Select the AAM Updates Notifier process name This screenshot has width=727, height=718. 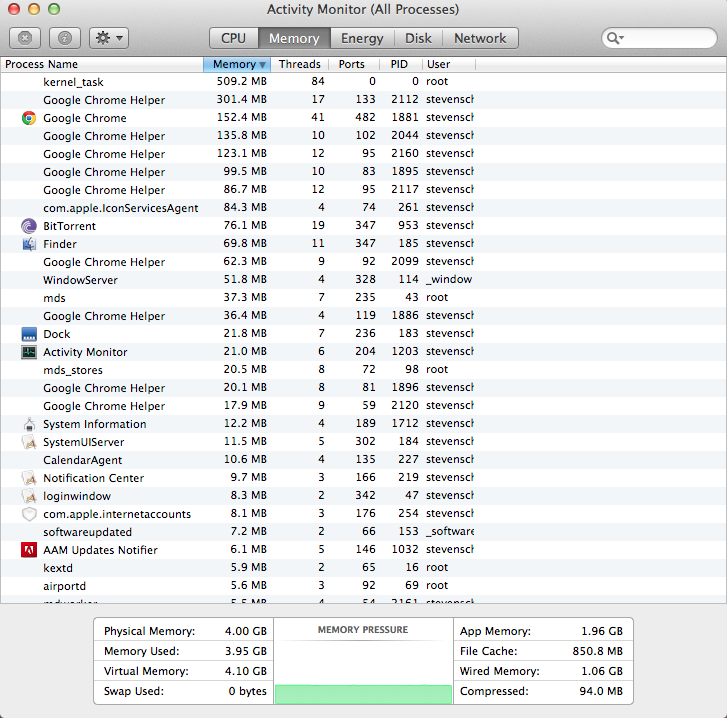coord(100,550)
